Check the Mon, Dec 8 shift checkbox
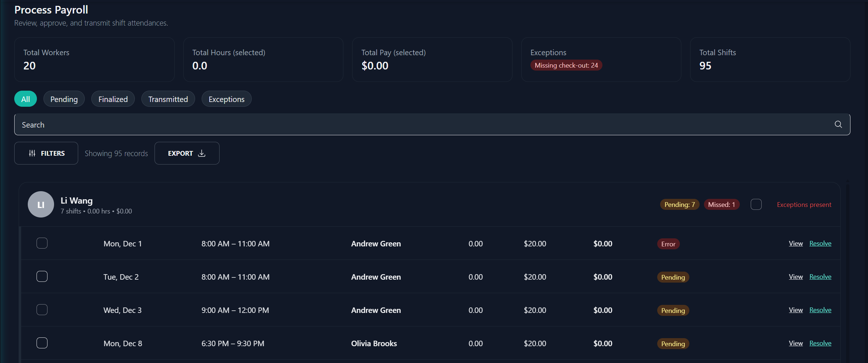 click(x=42, y=343)
